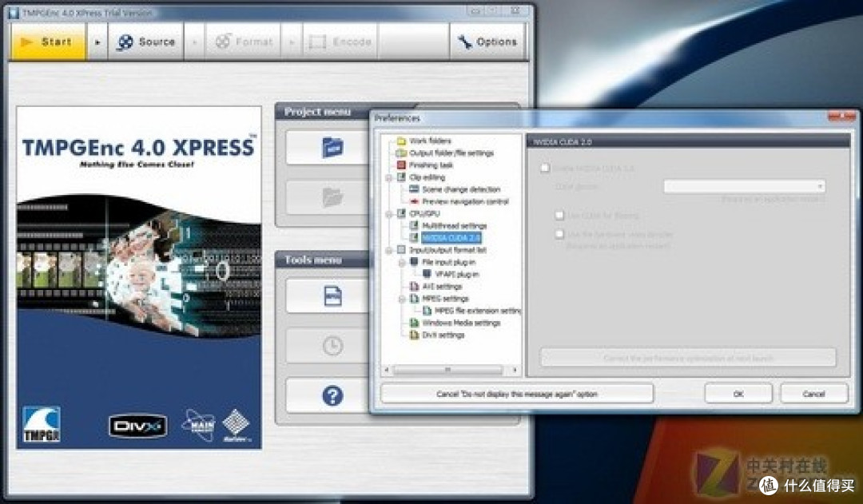Click Cancel 'Do not display this message again' option
The height and width of the screenshot is (504, 863).
point(517,394)
